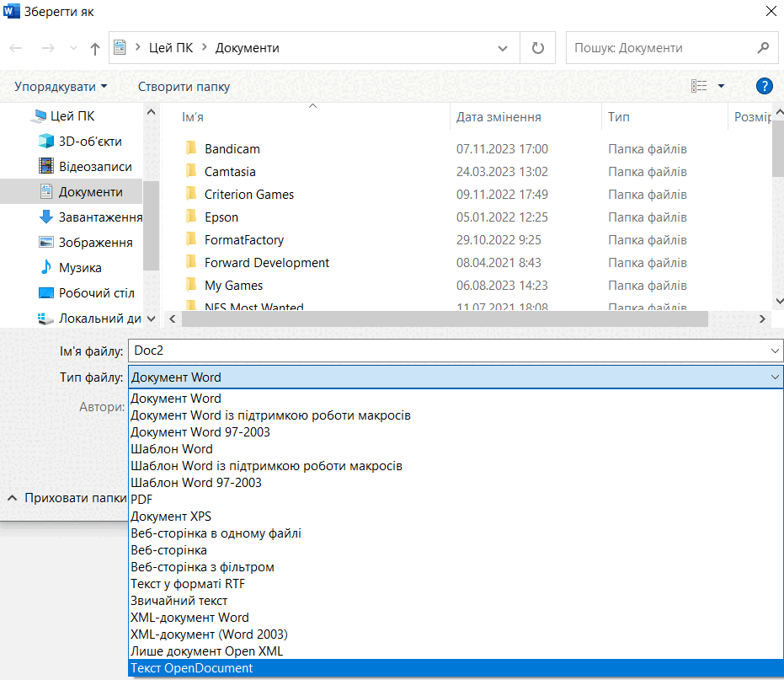Open the help question mark icon

(x=764, y=86)
